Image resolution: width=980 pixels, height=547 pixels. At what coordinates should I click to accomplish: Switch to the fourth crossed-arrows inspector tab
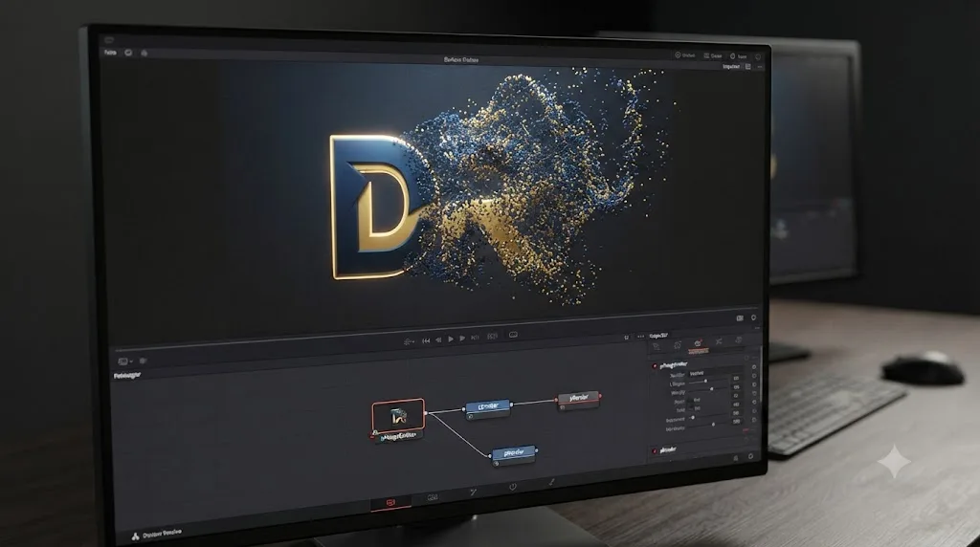click(718, 341)
